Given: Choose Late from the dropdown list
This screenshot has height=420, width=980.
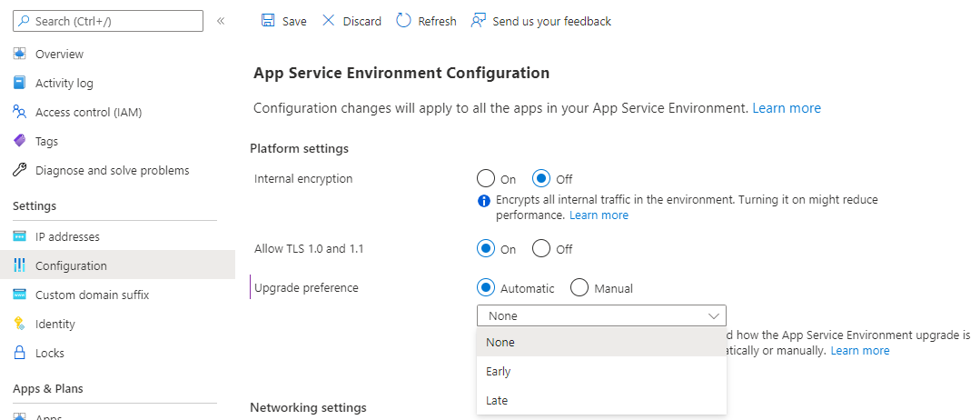Looking at the screenshot, I should 497,400.
